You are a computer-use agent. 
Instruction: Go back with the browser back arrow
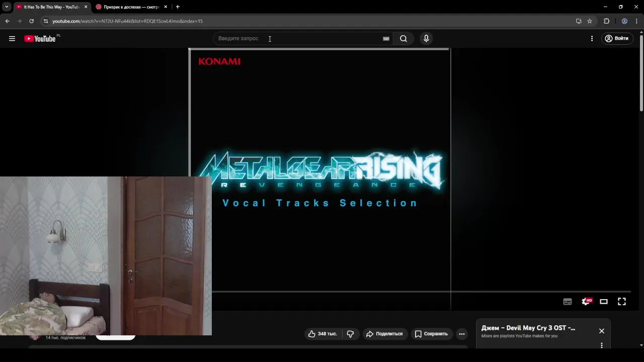[x=7, y=21]
